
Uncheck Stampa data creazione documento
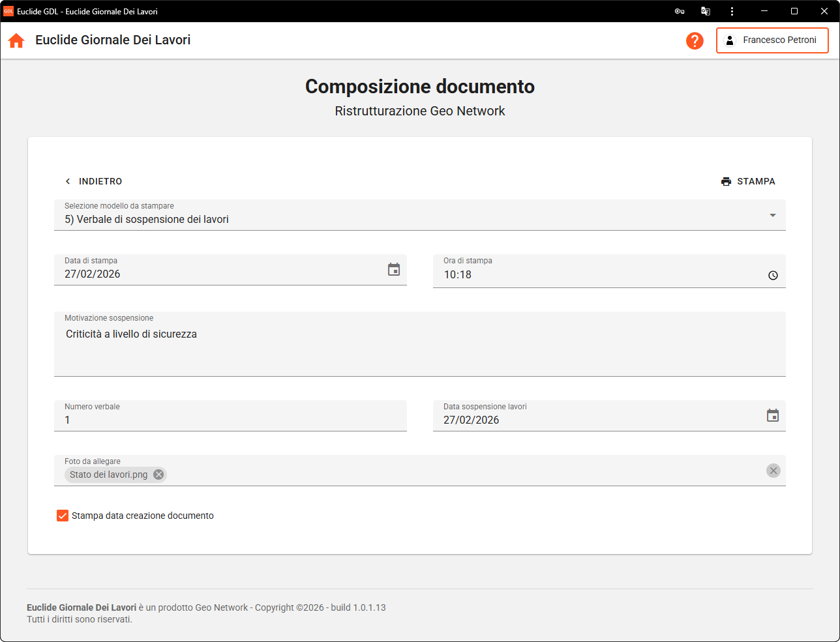tap(63, 516)
